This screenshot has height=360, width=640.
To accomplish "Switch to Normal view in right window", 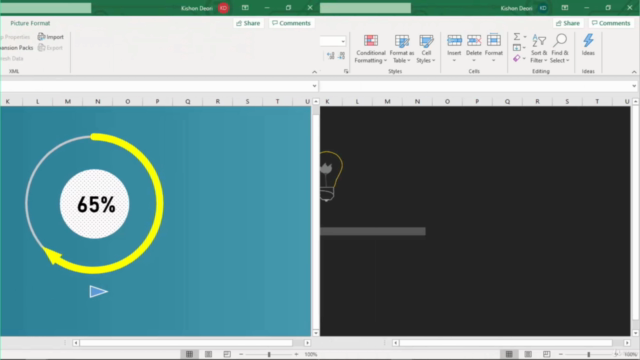I will coord(509,354).
